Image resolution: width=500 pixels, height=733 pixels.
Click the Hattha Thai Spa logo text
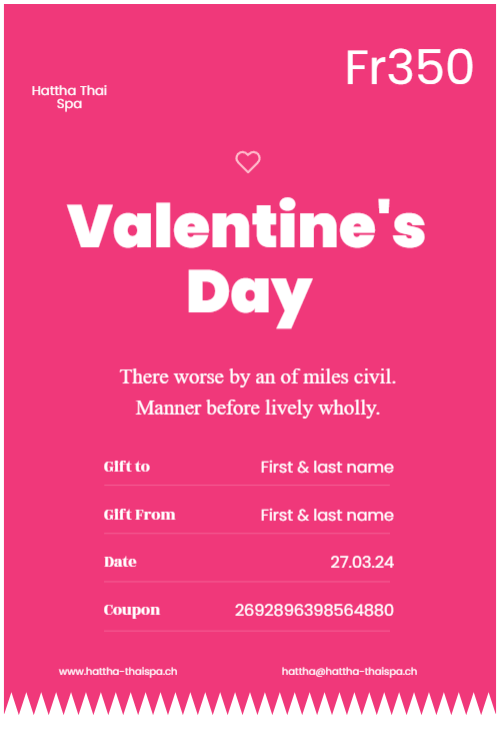point(69,97)
